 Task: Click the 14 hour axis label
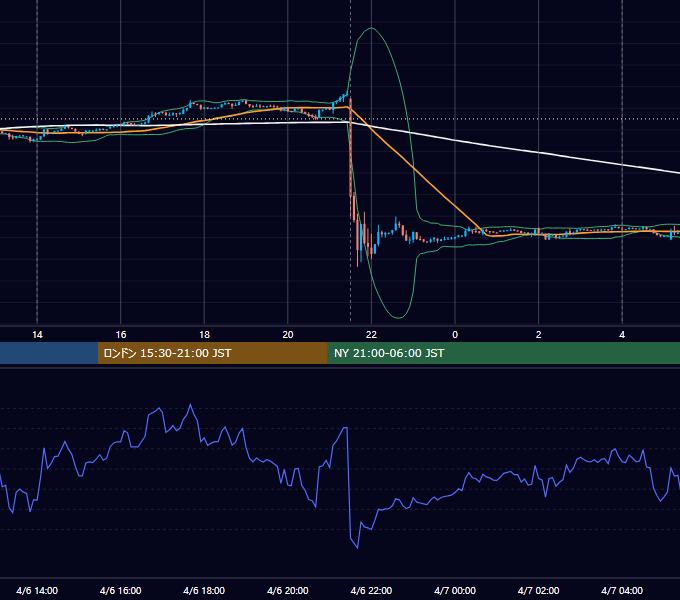click(37, 335)
